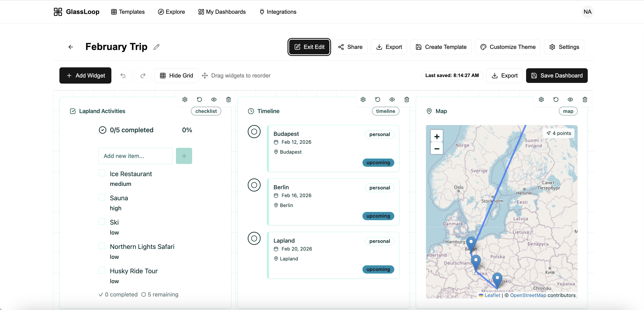Add the new checklist item plus button

coord(184,156)
